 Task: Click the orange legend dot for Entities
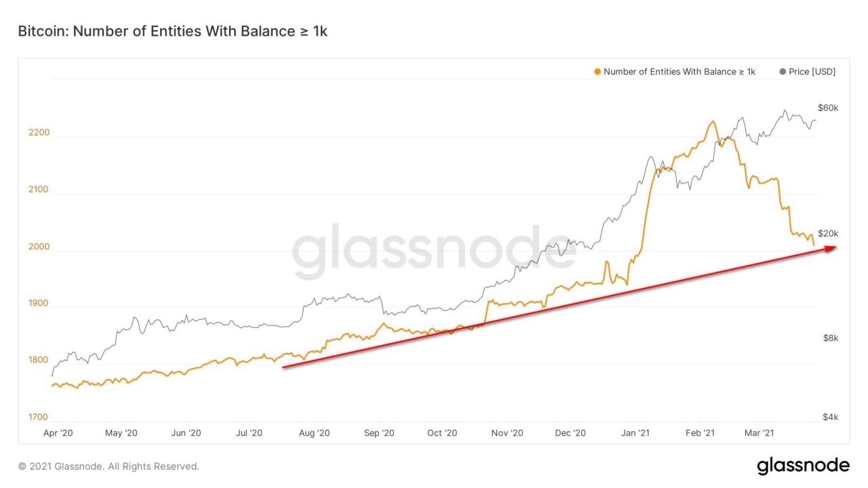click(597, 72)
